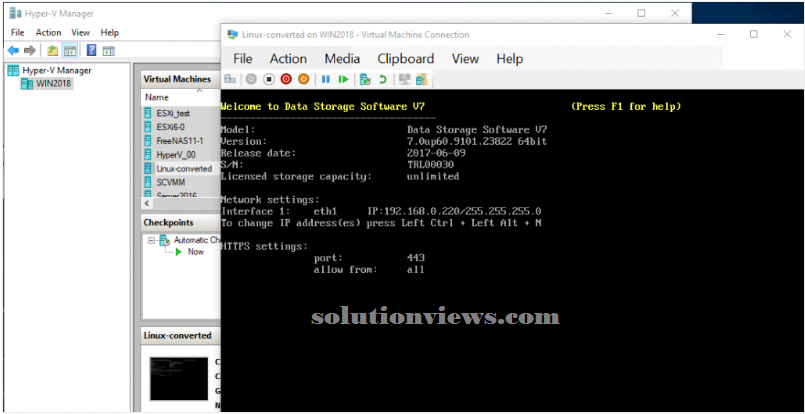805x414 pixels.
Task: Click the Hyper-V Manager title bar icon
Action: (x=15, y=13)
